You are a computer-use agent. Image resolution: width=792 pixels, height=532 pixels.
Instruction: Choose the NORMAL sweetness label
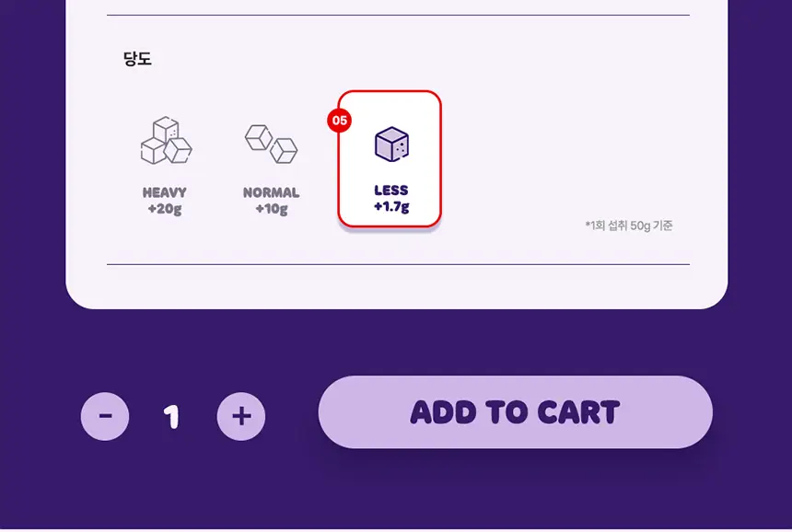pyautogui.click(x=272, y=192)
